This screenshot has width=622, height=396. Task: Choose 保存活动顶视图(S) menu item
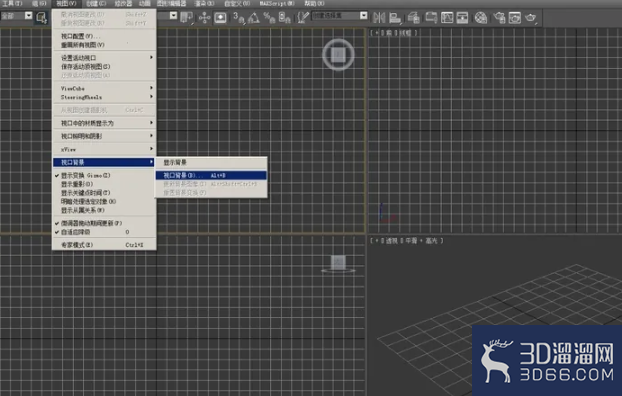click(x=104, y=67)
